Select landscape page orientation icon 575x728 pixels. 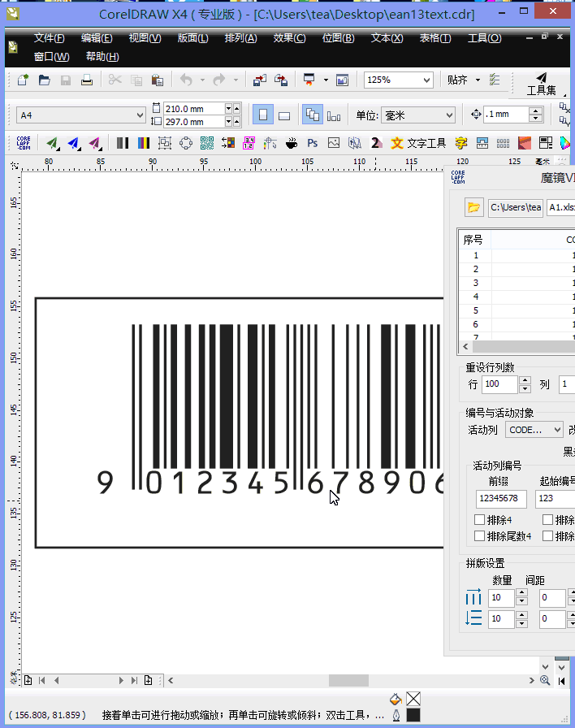pos(284,115)
